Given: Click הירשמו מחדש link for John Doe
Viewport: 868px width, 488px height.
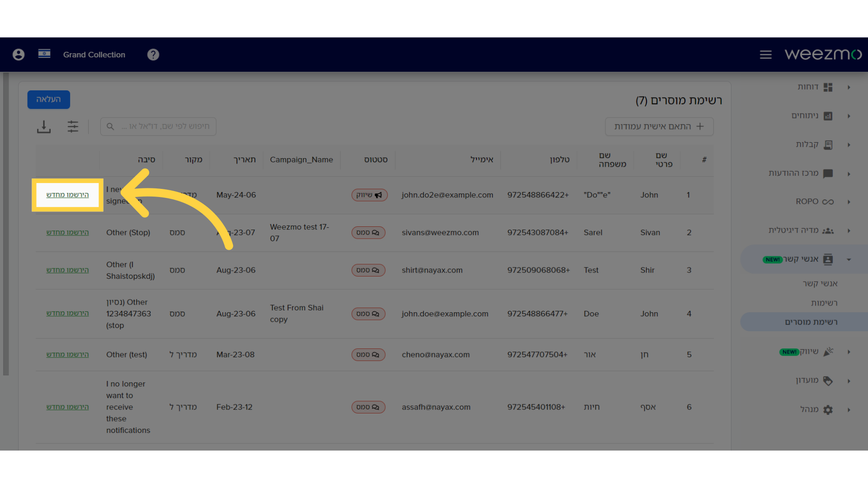Looking at the screenshot, I should point(67,313).
